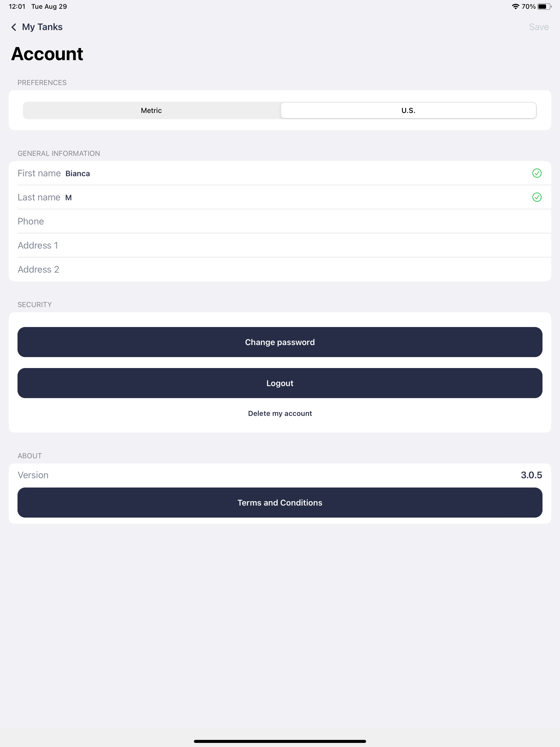Tap the Version row showing 3.0.5
The height and width of the screenshot is (747, 560).
pos(280,475)
